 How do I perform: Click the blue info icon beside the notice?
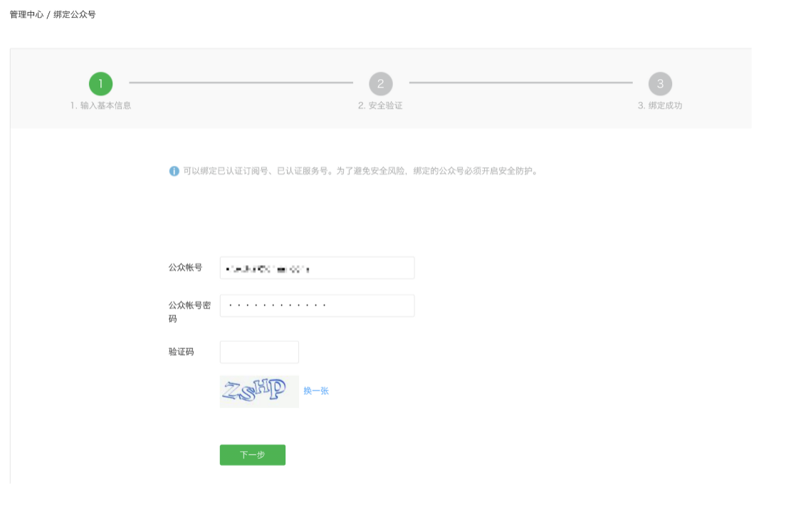[x=174, y=172]
